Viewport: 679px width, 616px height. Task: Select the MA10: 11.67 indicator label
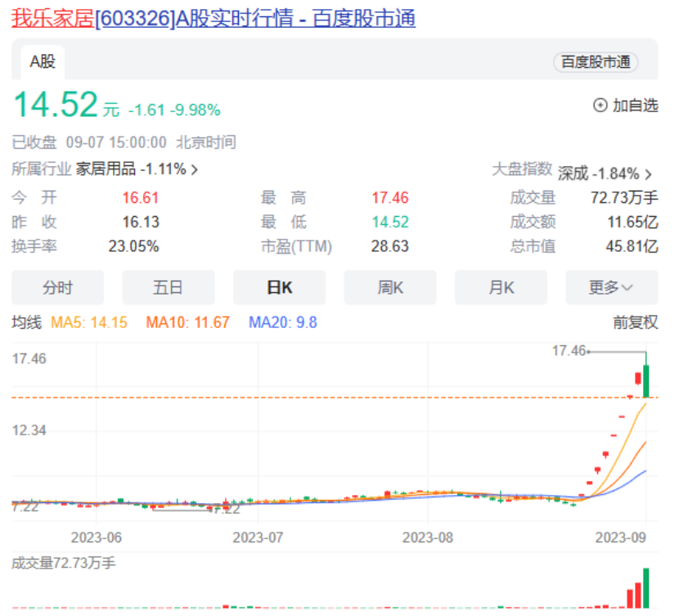tap(187, 322)
